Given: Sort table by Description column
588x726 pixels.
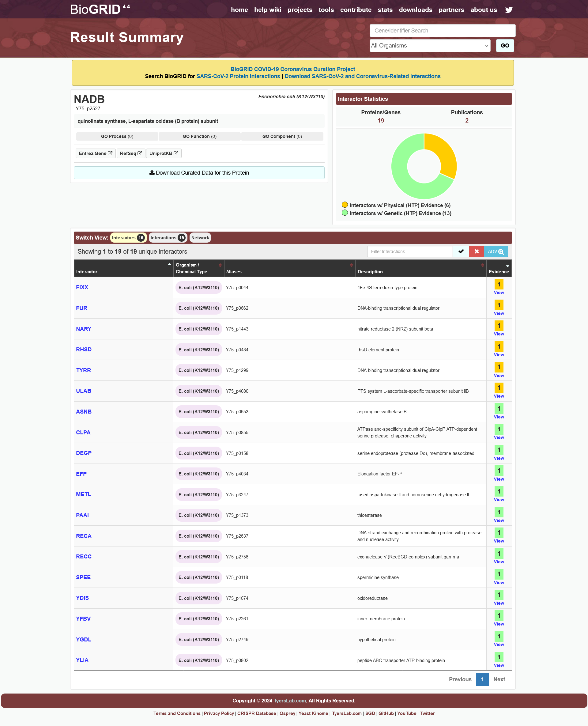Looking at the screenshot, I should 421,268.
